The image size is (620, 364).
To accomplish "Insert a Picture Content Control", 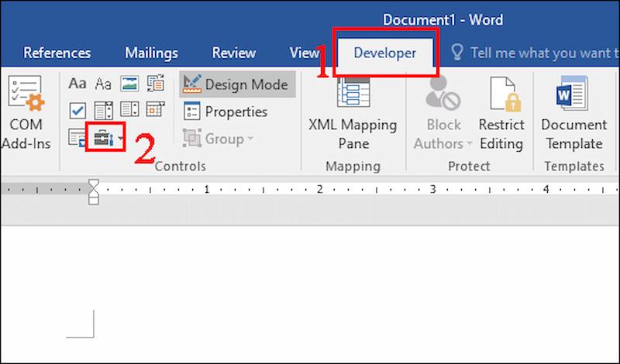I will [129, 84].
